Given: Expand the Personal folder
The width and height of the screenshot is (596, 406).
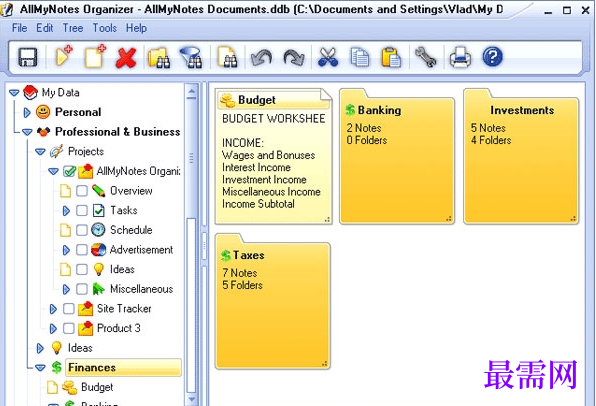Looking at the screenshot, I should tap(27, 112).
